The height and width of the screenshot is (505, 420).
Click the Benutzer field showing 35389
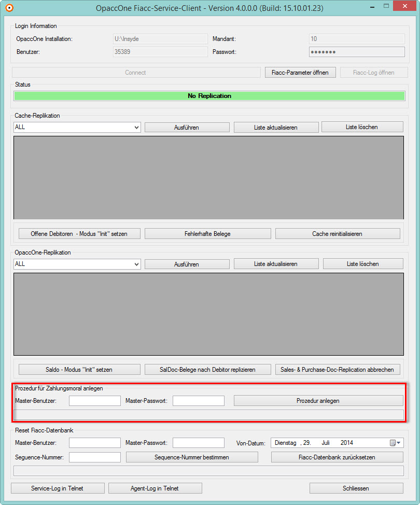pos(160,52)
